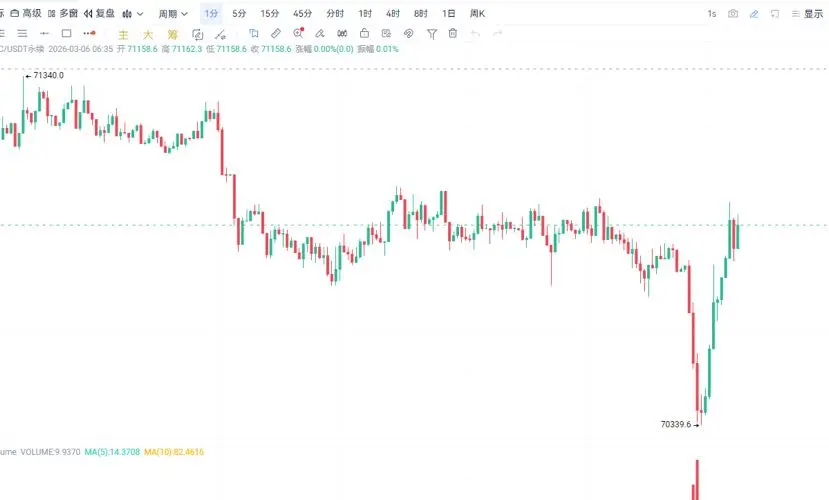Toggle the 筹 chip distribution button
This screenshot has height=500, width=829.
point(172,35)
